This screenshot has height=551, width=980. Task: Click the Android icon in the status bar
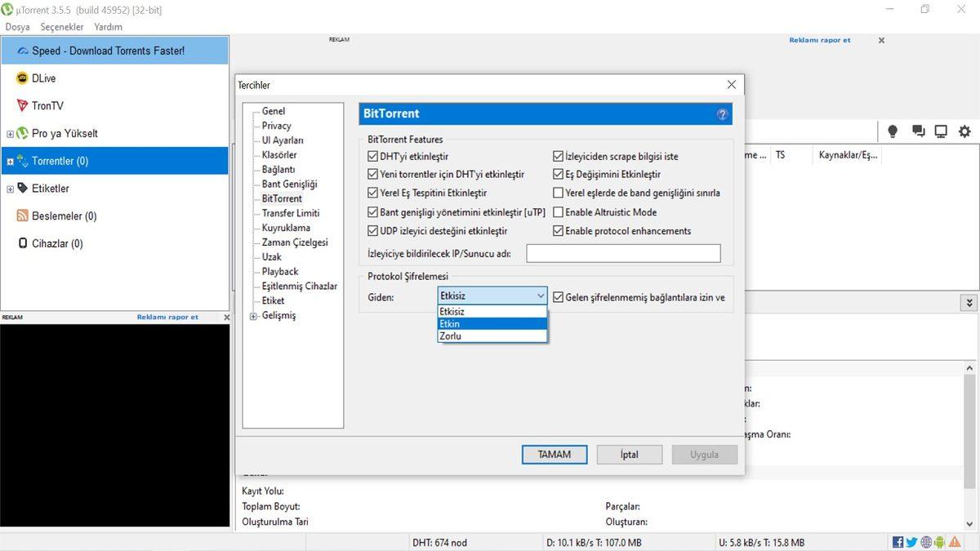pos(940,541)
